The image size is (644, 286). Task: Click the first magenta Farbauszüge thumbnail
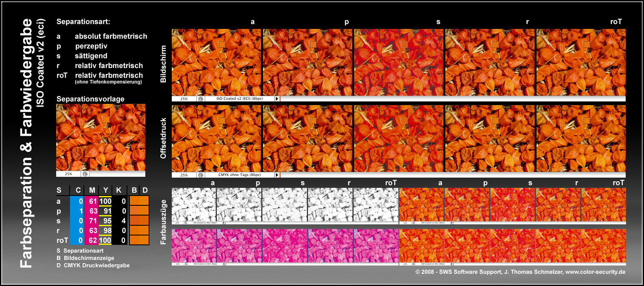[194, 246]
